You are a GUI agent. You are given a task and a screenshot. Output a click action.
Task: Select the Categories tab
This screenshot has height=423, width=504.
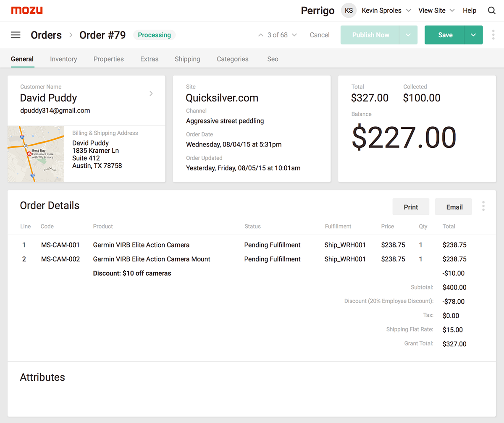tap(233, 59)
